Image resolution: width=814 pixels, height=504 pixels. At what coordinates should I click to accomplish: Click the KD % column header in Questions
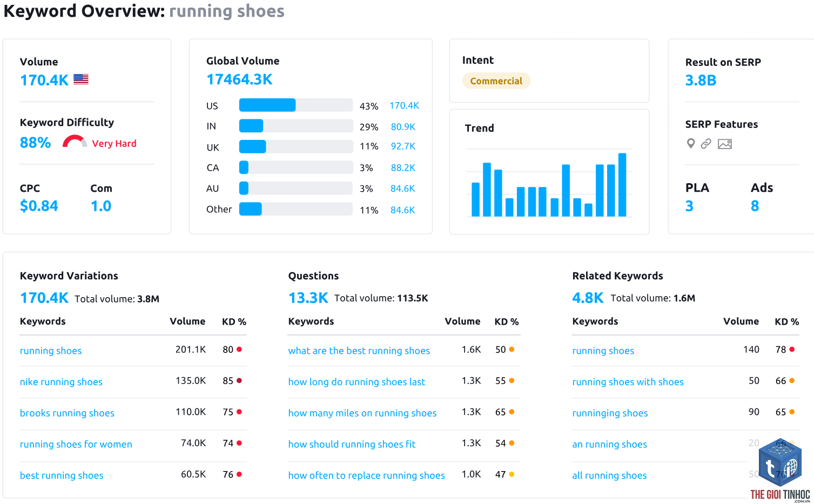pyautogui.click(x=507, y=322)
